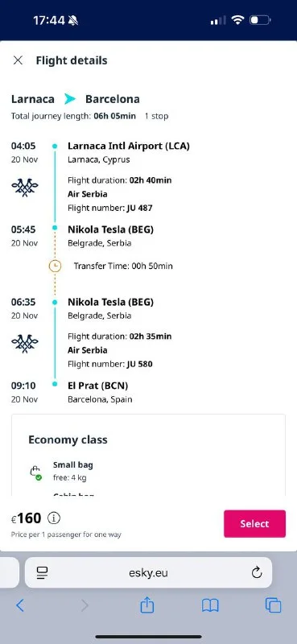Open Safari page settings icon in address bar
Screen dimensions: 297x644
coord(43,572)
